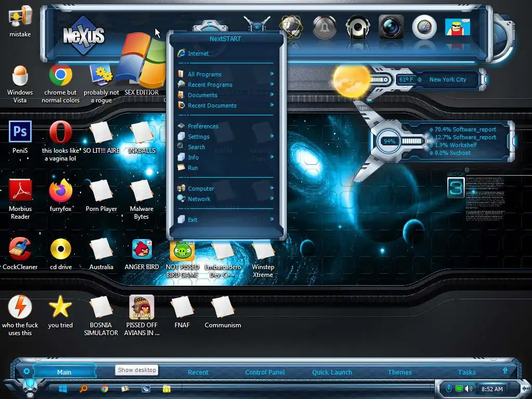Open the gear settings icon beside Main
Screen dimensions: 532x399
click(26, 371)
